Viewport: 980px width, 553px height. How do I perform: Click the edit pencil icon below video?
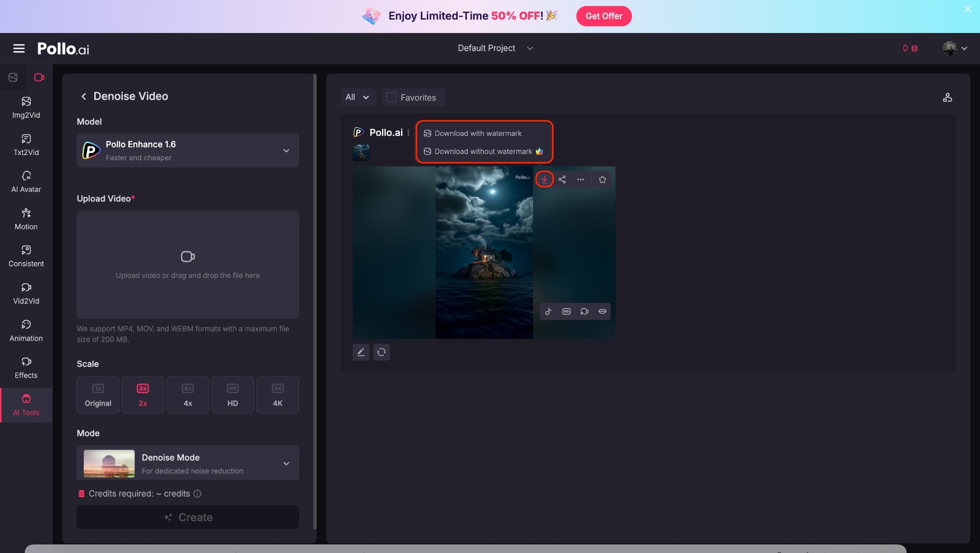(361, 353)
